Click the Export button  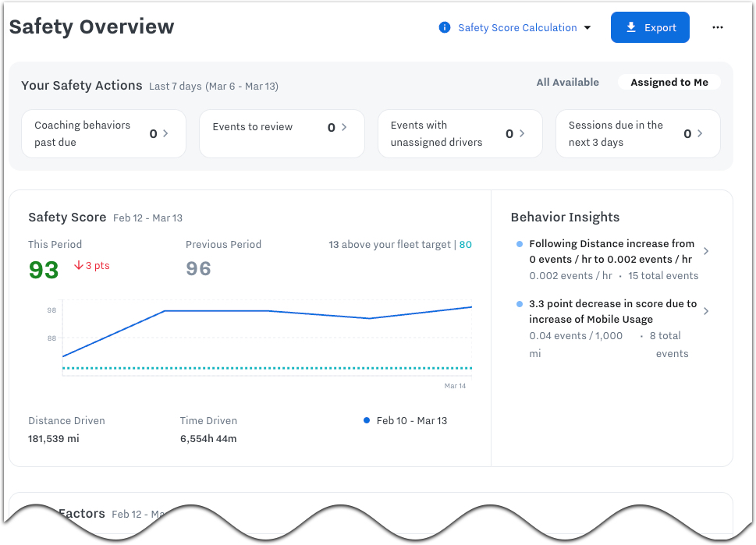[x=650, y=27]
